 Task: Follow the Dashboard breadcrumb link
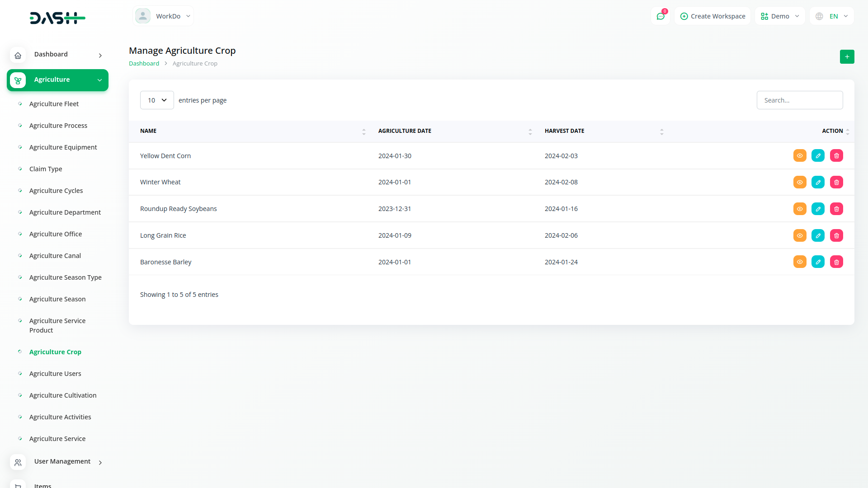point(144,64)
